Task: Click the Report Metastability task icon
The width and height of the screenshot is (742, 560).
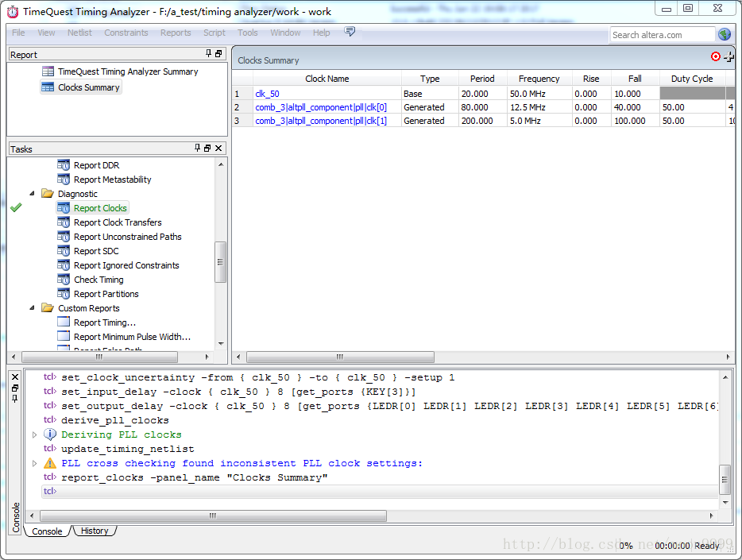Action: tap(64, 180)
